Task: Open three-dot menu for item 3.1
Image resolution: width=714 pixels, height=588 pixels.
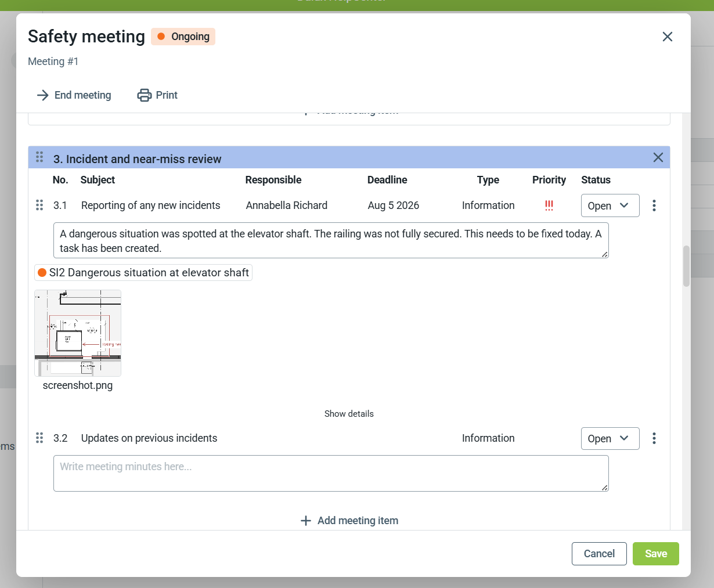Action: point(654,205)
